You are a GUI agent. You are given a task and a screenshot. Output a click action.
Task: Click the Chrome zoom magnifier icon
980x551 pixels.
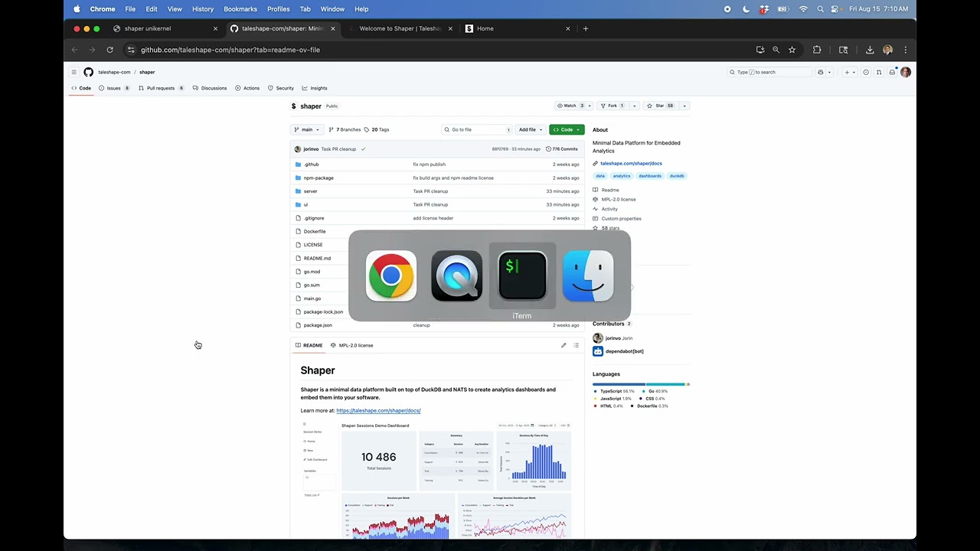pyautogui.click(x=776, y=50)
